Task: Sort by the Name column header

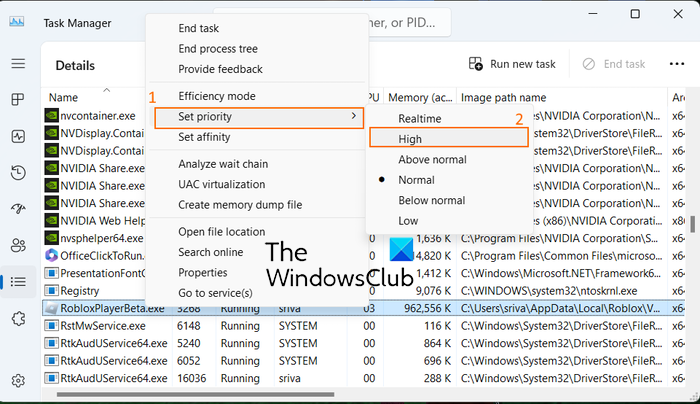Action: pos(63,97)
